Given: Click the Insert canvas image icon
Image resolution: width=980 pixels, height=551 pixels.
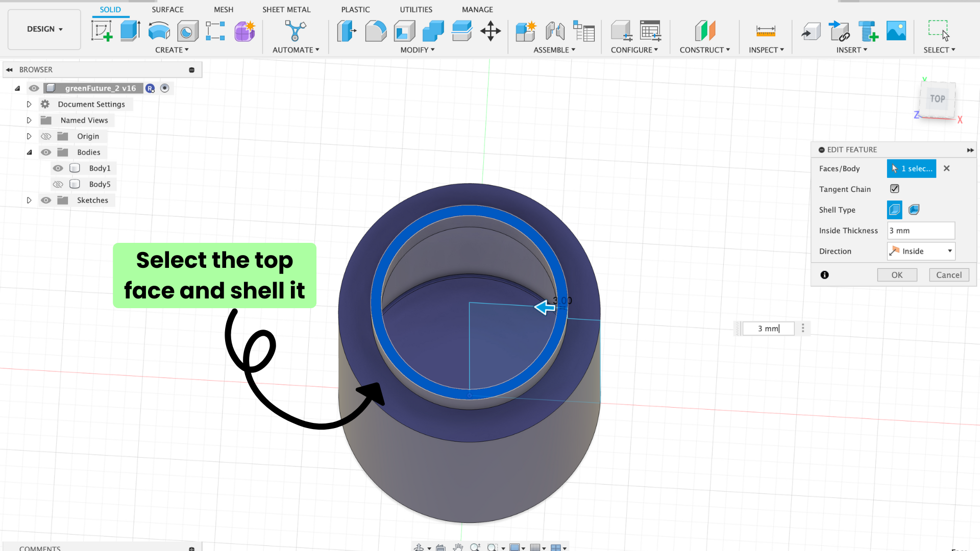Looking at the screenshot, I should (x=896, y=31).
